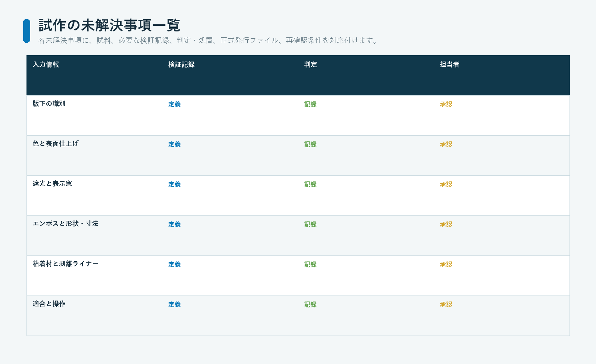Click 定義 in the 適合と操作 row
This screenshot has width=596, height=364.
pyautogui.click(x=174, y=304)
